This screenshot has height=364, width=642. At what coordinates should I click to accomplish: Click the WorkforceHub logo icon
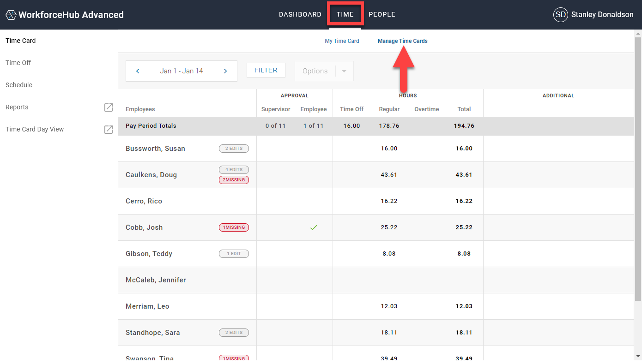pos(10,14)
